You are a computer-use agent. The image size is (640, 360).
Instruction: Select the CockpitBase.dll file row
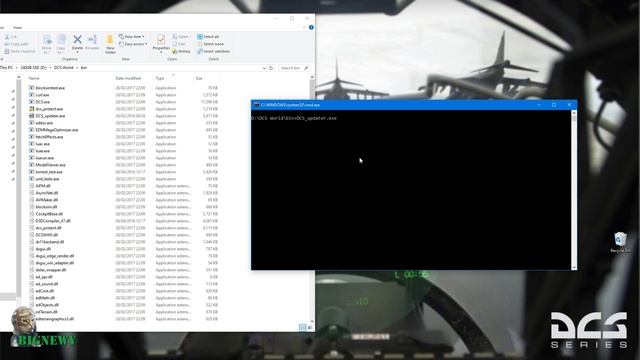[x=123, y=214]
